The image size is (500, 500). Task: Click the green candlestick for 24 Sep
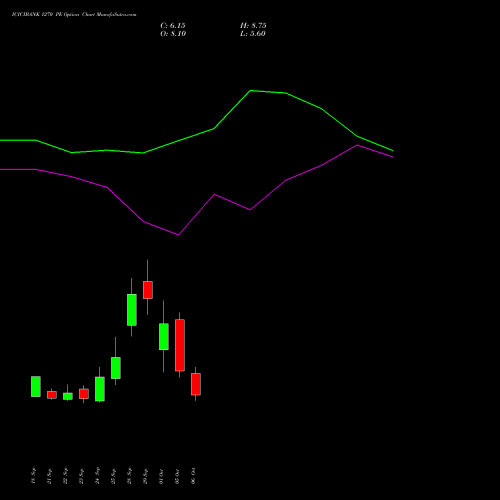coord(100,389)
